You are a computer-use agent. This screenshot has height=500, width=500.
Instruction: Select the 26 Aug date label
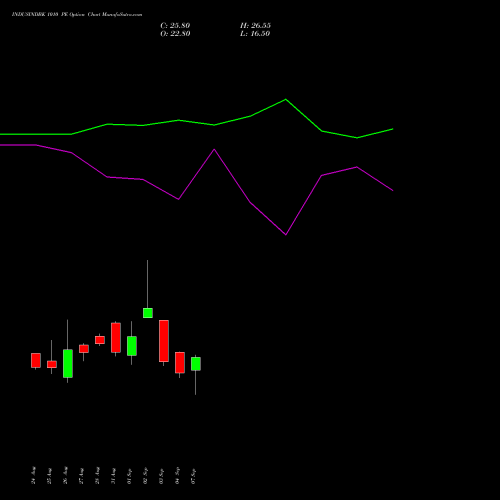[65, 475]
